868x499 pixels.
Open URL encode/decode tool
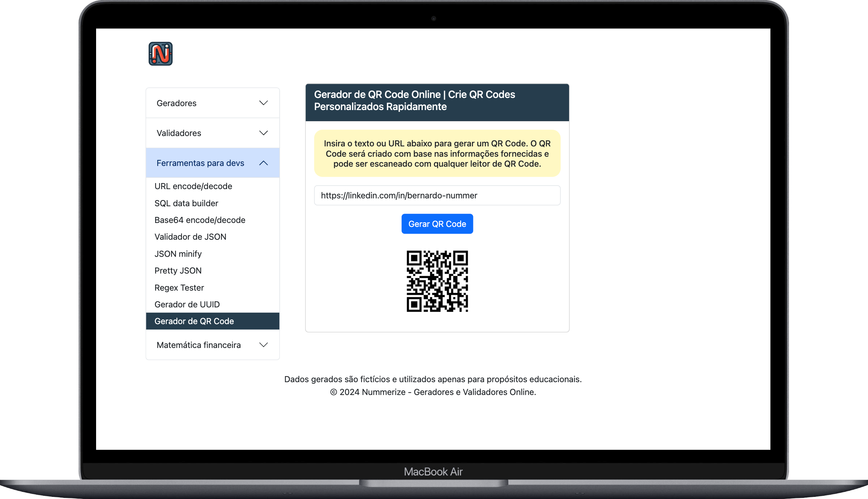193,186
